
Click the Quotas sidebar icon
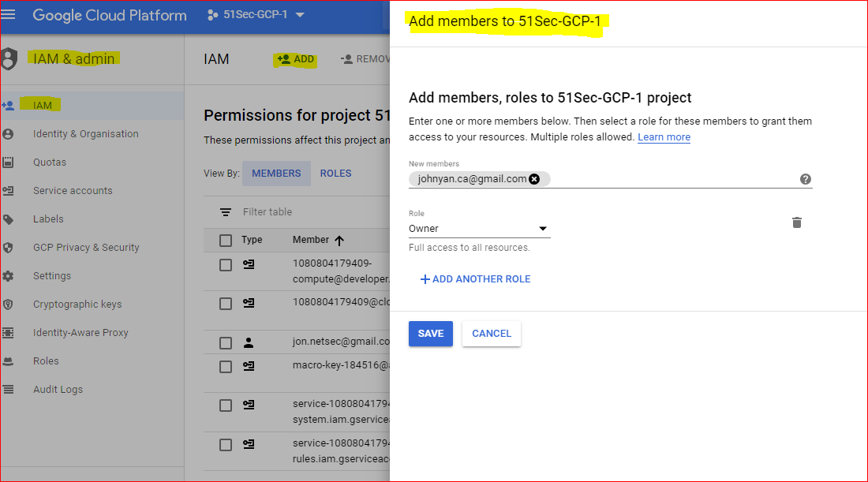pos(8,163)
